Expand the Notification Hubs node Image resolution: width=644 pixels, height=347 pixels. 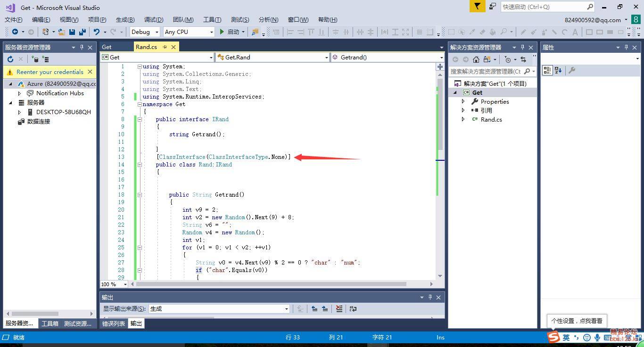(19, 93)
